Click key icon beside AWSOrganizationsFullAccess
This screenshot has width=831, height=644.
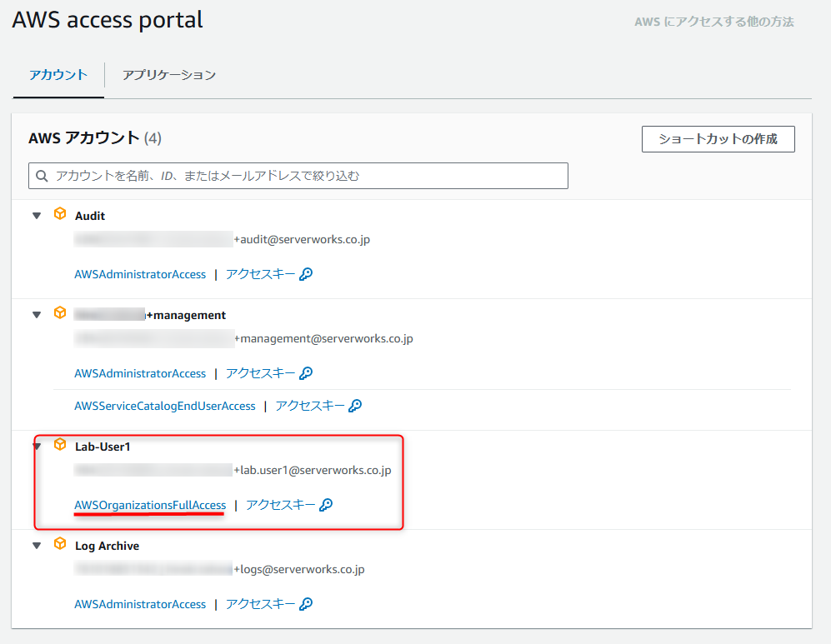point(326,505)
